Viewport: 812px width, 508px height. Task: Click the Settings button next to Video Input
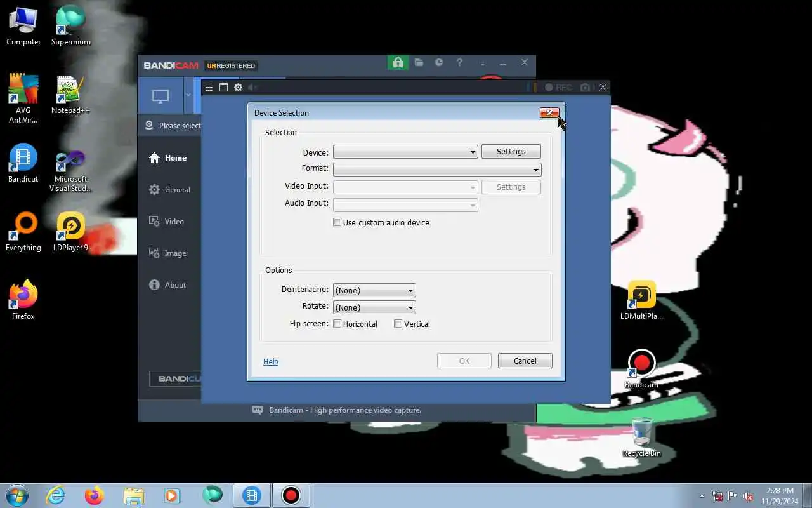pos(511,187)
